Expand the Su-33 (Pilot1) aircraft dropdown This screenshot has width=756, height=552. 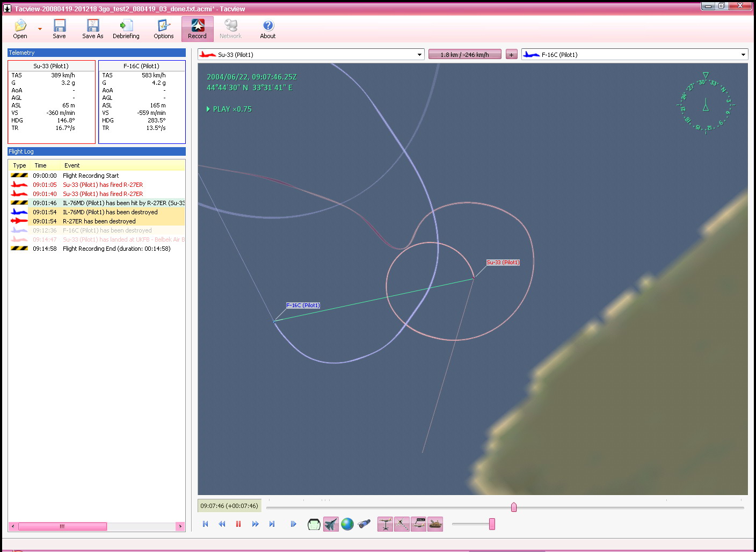click(419, 55)
